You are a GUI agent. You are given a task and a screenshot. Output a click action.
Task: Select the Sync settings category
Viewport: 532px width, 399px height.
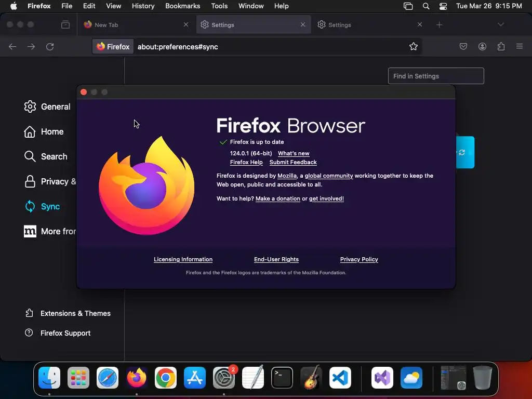pyautogui.click(x=43, y=206)
